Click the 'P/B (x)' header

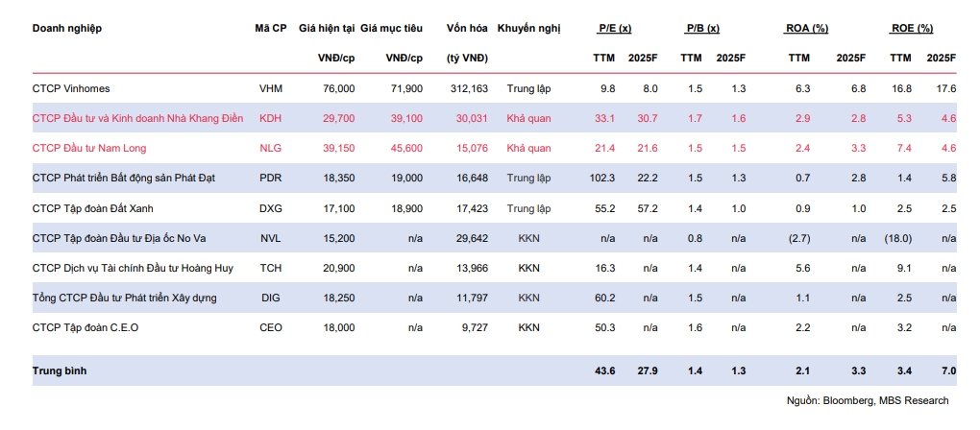pos(703,28)
